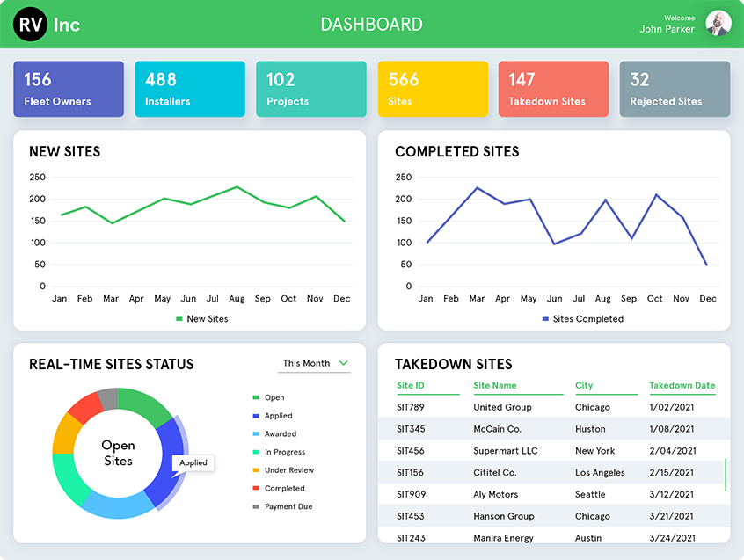Image resolution: width=744 pixels, height=560 pixels.
Task: Select the SIT156 Cititel Co. row
Action: (x=554, y=472)
